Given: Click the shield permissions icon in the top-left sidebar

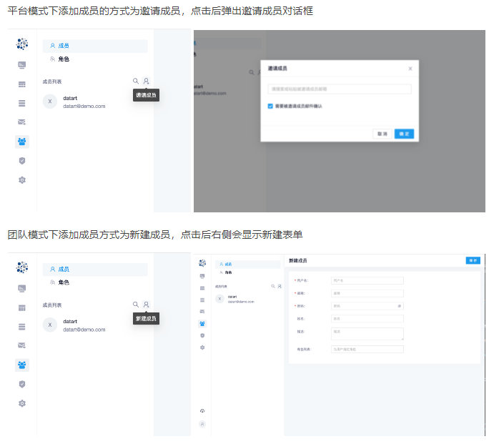Looking at the screenshot, I should point(22,160).
